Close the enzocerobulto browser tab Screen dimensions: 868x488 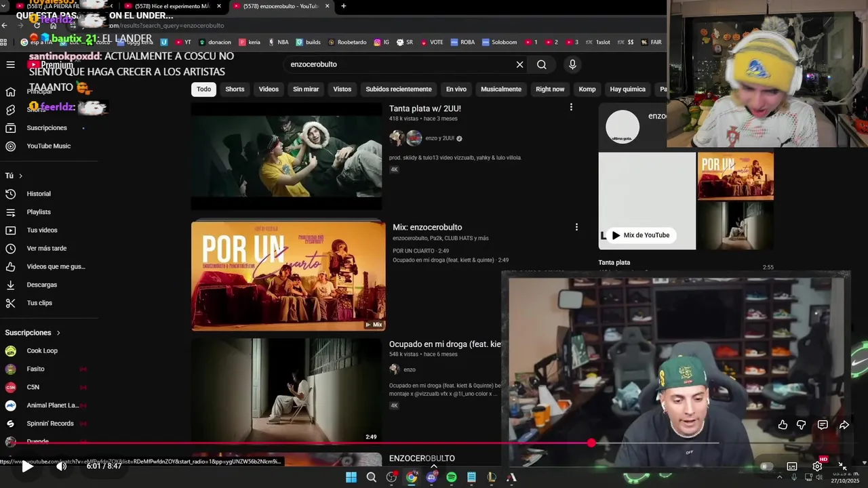[x=328, y=6]
